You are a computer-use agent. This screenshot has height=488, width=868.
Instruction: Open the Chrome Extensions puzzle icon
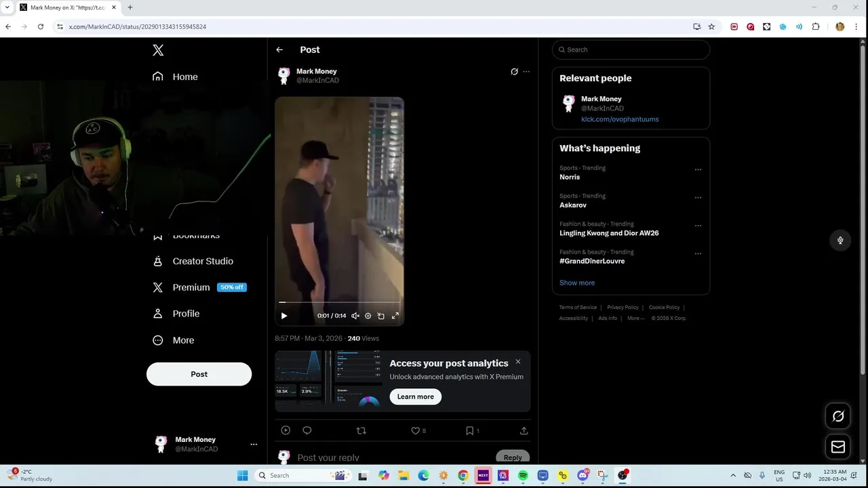(x=816, y=26)
